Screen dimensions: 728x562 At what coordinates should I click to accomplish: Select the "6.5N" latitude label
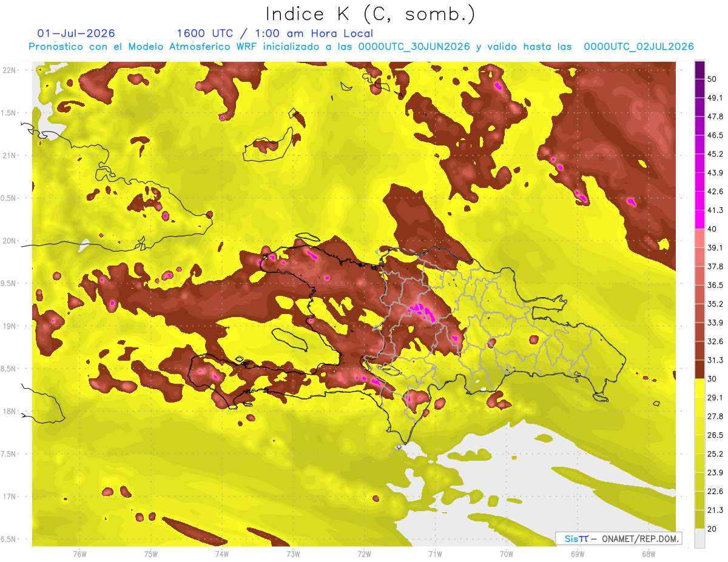pos(9,539)
